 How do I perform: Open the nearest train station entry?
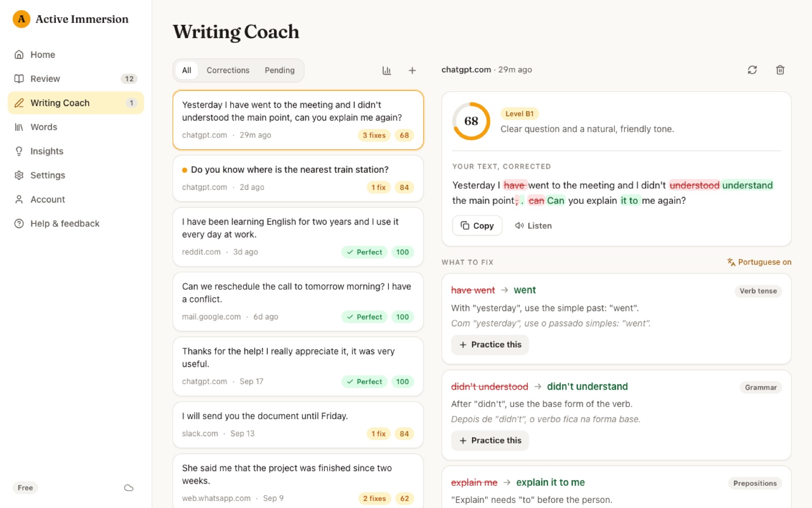(x=298, y=178)
